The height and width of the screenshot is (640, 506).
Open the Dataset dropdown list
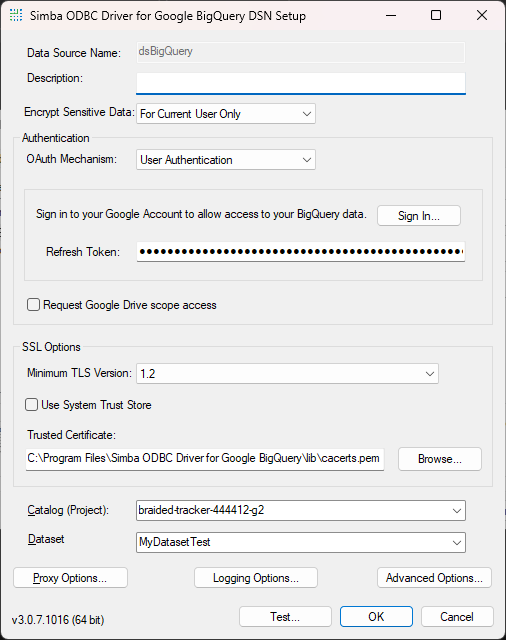point(301,542)
